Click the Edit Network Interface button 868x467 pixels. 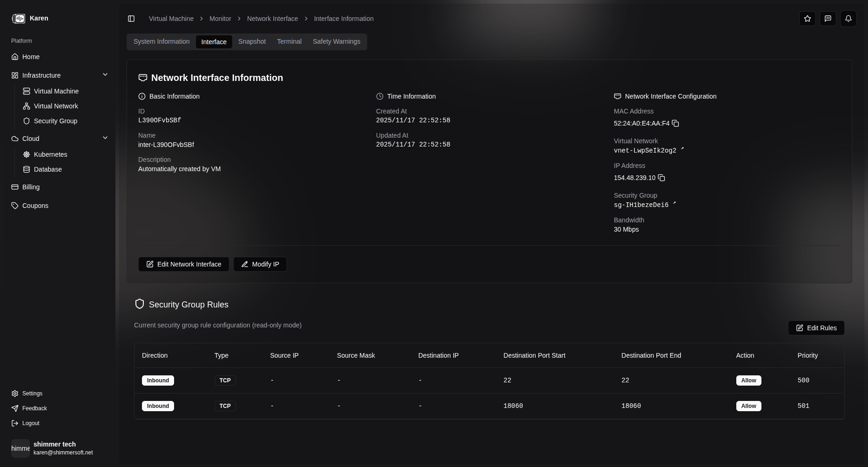coord(183,264)
